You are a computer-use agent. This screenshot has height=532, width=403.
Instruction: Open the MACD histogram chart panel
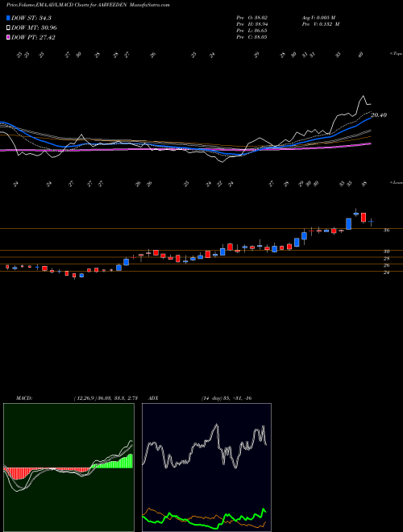tap(69, 468)
